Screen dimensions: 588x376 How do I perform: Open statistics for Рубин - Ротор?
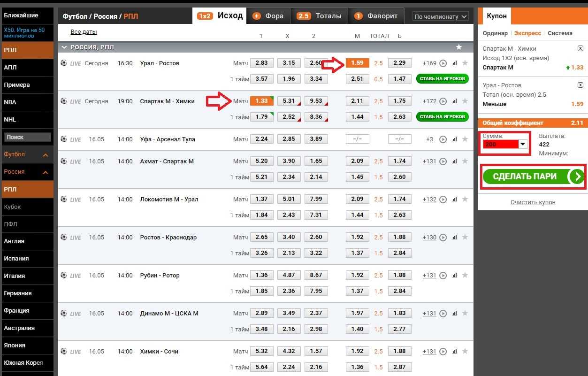454,275
